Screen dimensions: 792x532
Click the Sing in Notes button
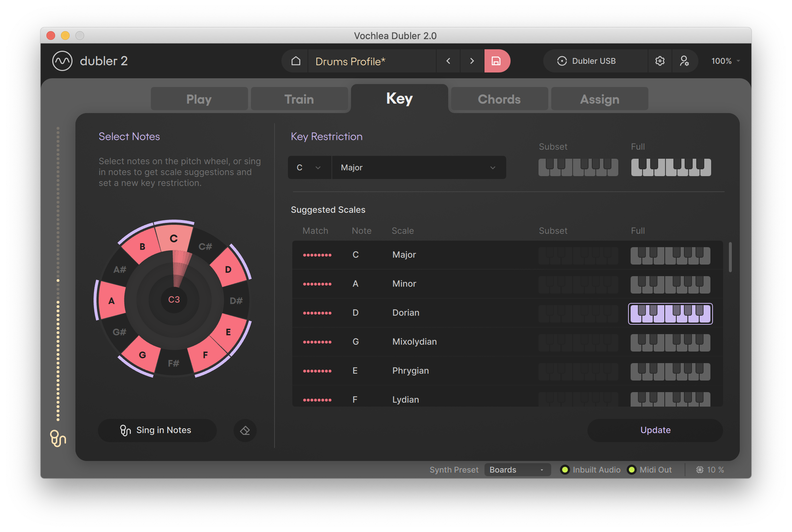(x=157, y=430)
